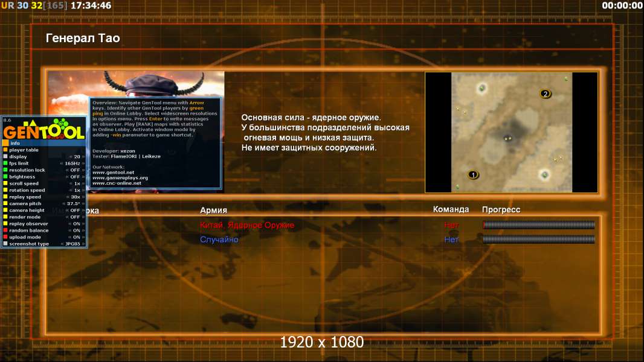Image resolution: width=644 pixels, height=362 pixels.
Task: Toggle camera height OFF value
Action: tap(75, 211)
